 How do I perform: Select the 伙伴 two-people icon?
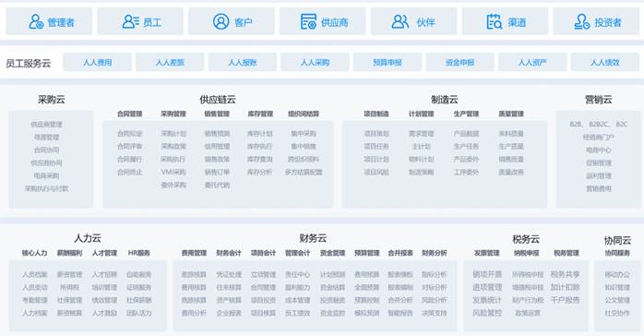(400, 21)
